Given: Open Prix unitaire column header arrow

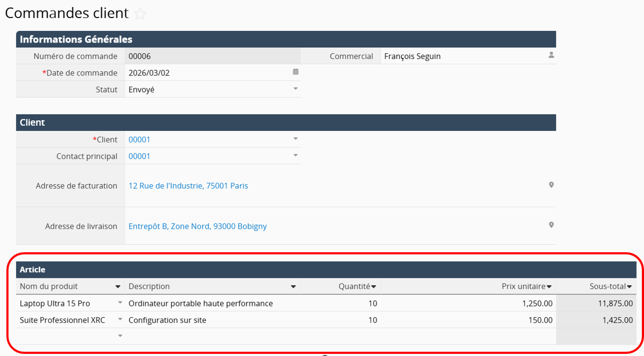Looking at the screenshot, I should (549, 287).
